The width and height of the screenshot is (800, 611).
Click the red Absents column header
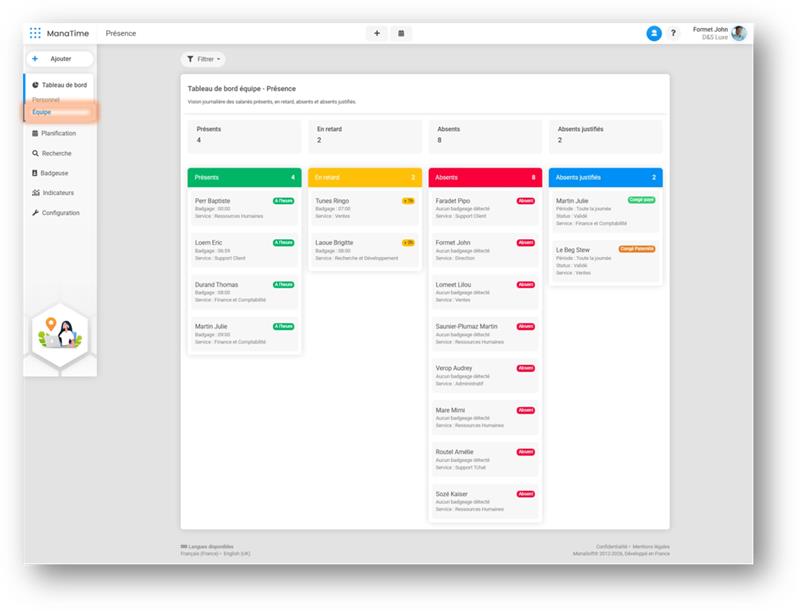[x=485, y=177]
